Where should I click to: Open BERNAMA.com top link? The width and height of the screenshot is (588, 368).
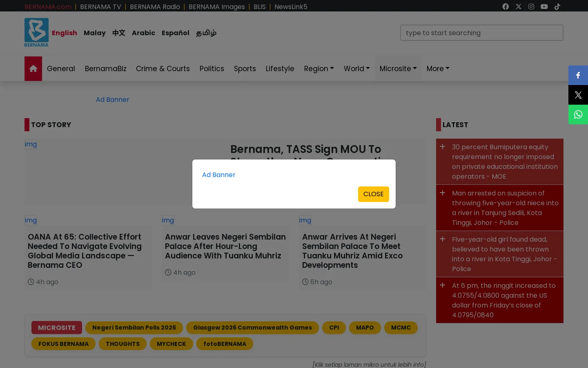(x=48, y=7)
